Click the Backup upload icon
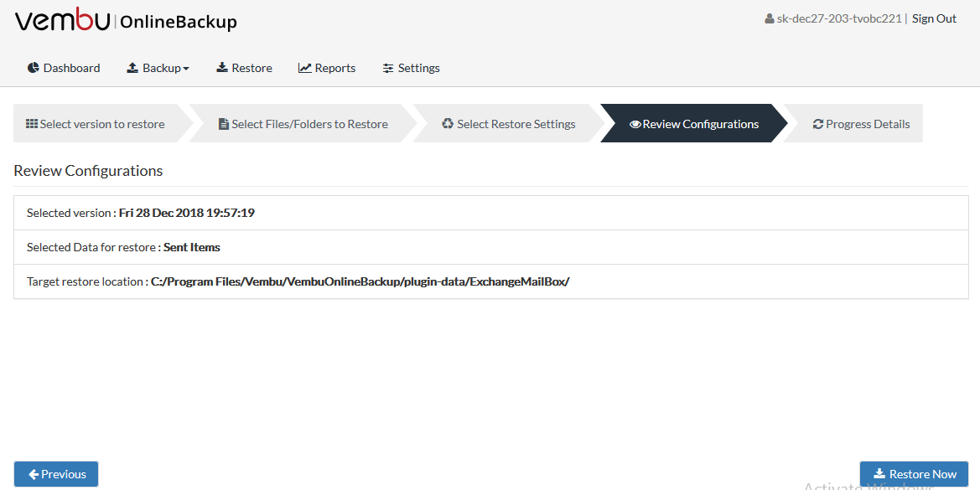Image resolution: width=980 pixels, height=490 pixels. tap(132, 68)
